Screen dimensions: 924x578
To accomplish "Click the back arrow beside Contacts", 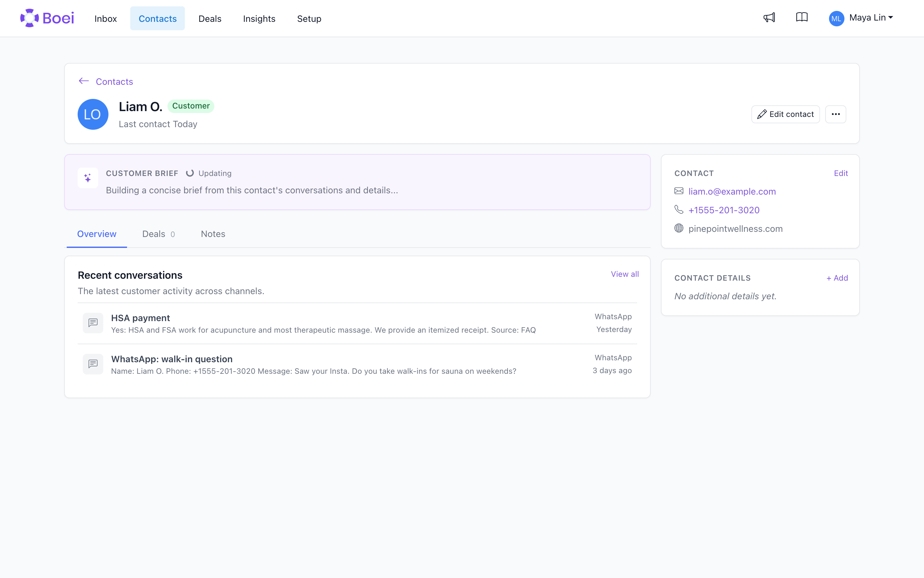I will (84, 81).
